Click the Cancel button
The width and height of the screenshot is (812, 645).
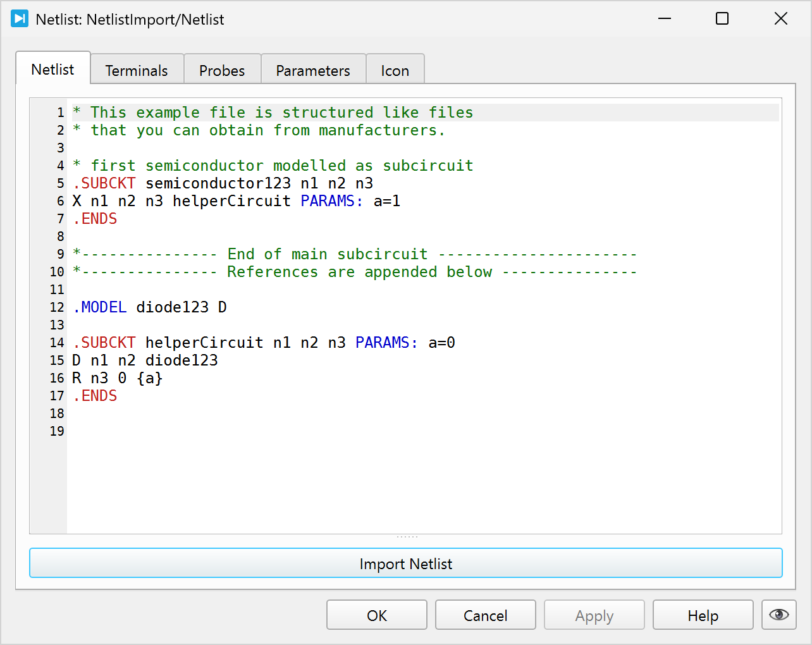tap(486, 615)
